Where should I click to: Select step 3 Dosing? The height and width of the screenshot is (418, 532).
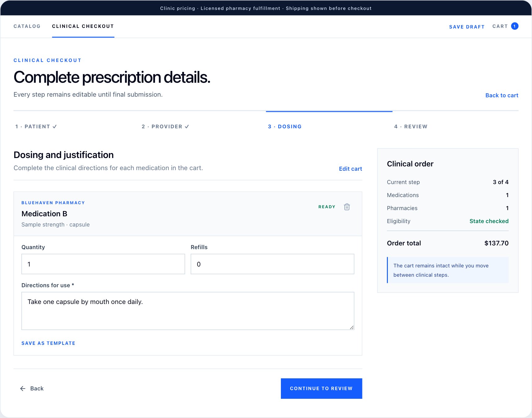click(x=285, y=126)
